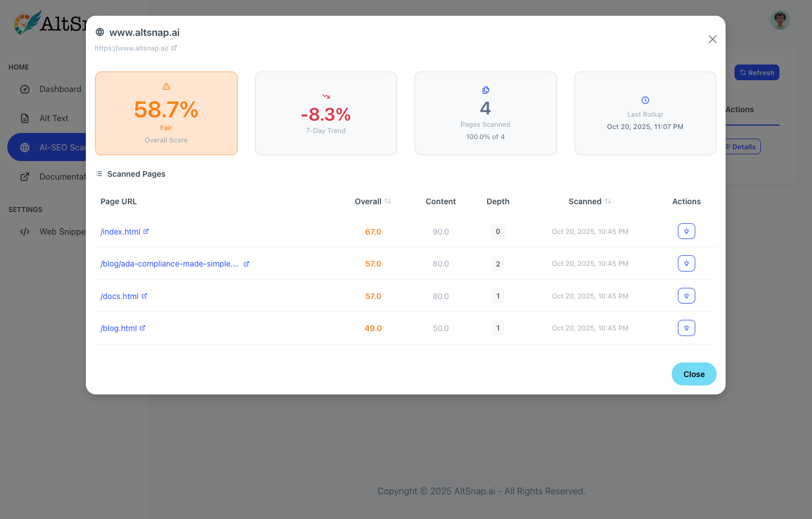Click the 7-Day Trend card
This screenshot has height=519, width=812.
325,113
